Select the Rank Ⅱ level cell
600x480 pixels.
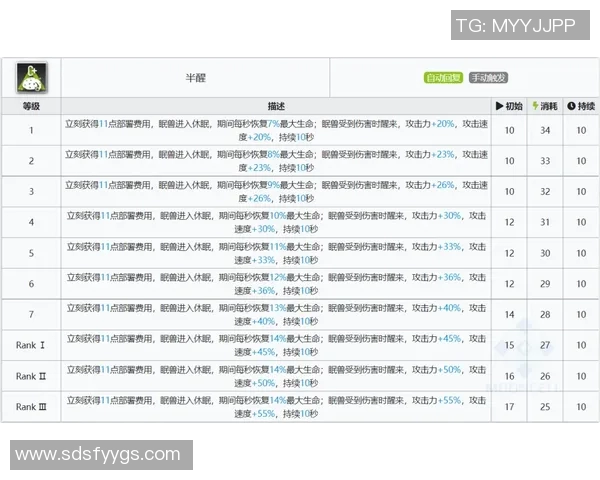click(x=31, y=376)
